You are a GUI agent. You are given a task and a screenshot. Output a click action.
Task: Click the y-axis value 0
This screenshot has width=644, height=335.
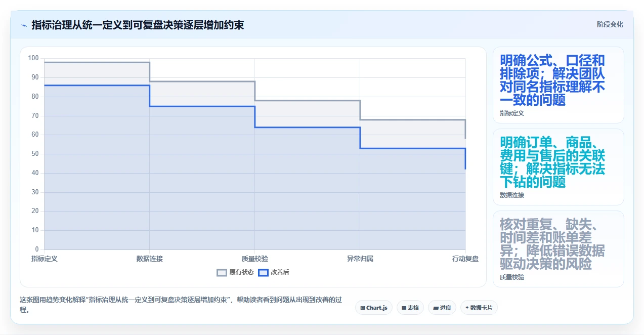point(36,249)
